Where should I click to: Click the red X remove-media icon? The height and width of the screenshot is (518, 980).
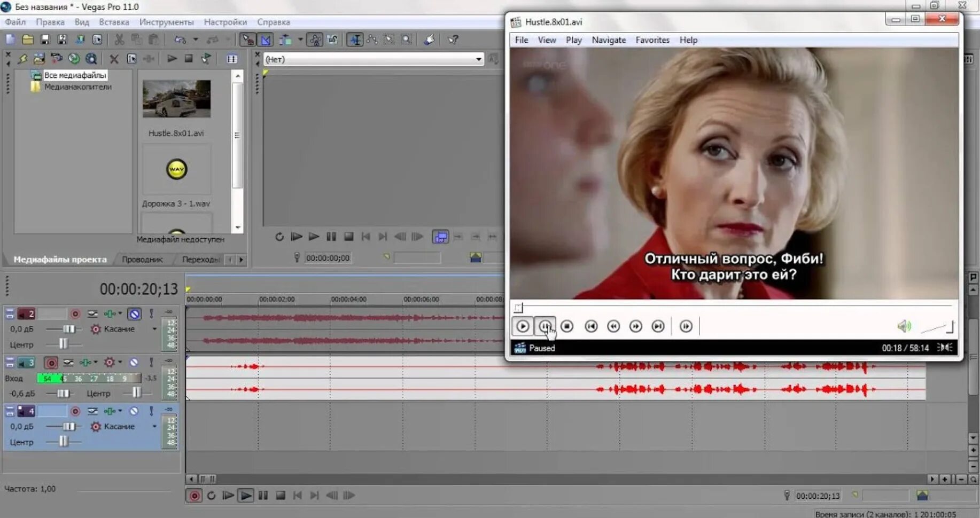114,59
